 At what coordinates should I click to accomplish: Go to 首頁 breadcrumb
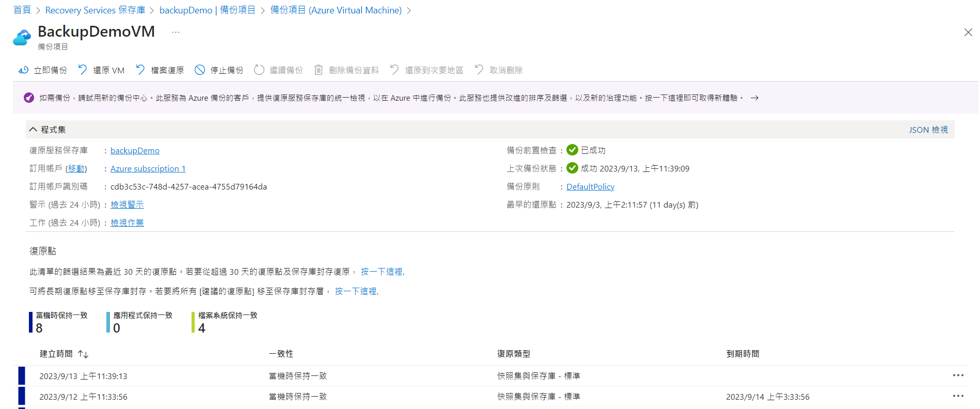[22, 10]
